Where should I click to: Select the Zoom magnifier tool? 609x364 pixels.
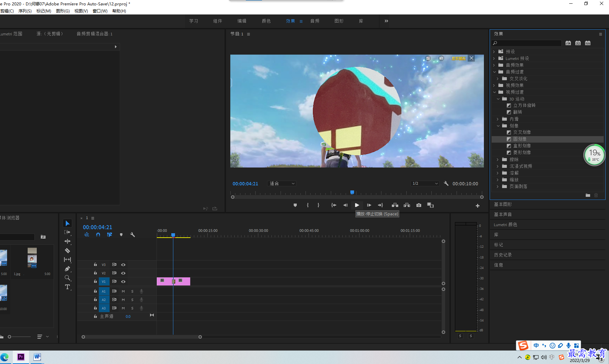67,278
